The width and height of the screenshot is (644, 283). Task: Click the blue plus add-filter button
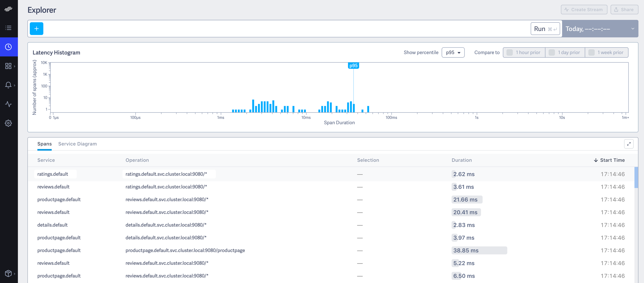coord(36,29)
